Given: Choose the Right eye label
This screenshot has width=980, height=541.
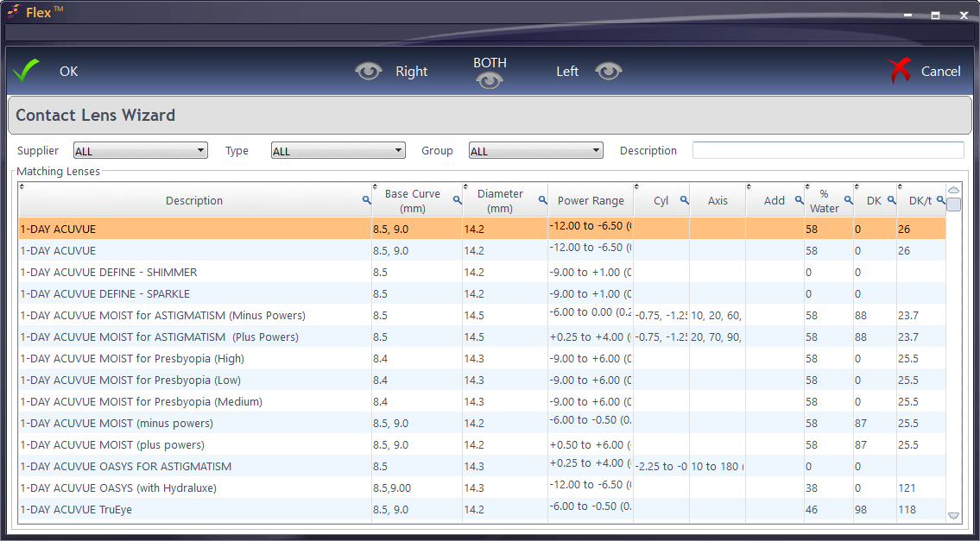Looking at the screenshot, I should 411,72.
